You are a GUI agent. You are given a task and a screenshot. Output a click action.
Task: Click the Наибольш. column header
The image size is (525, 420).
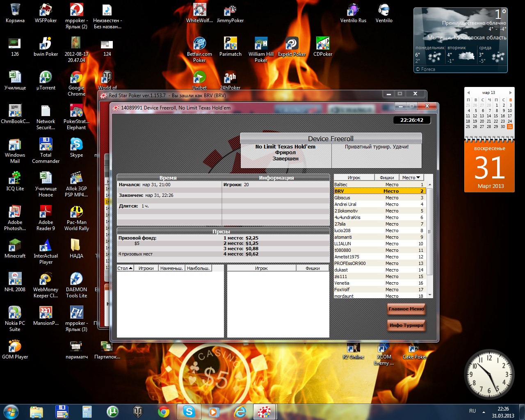click(x=198, y=268)
